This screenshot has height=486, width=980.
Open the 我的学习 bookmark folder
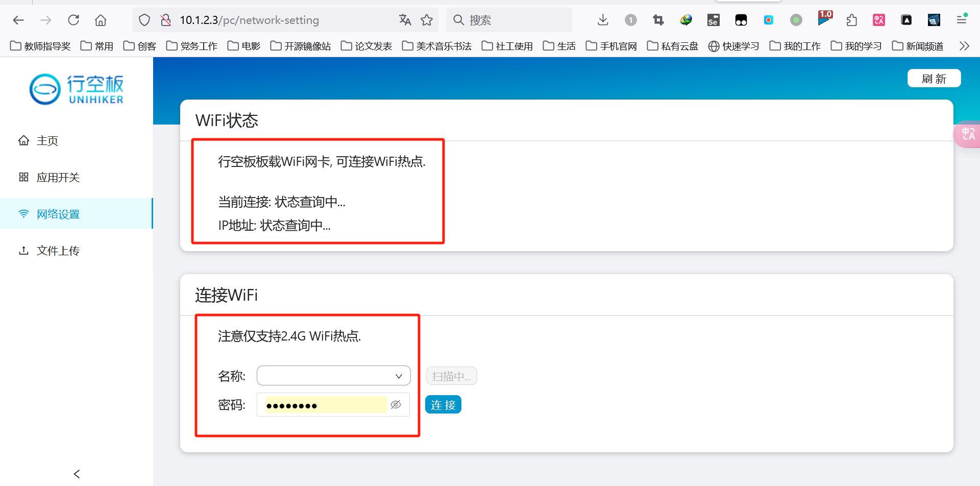pos(856,46)
